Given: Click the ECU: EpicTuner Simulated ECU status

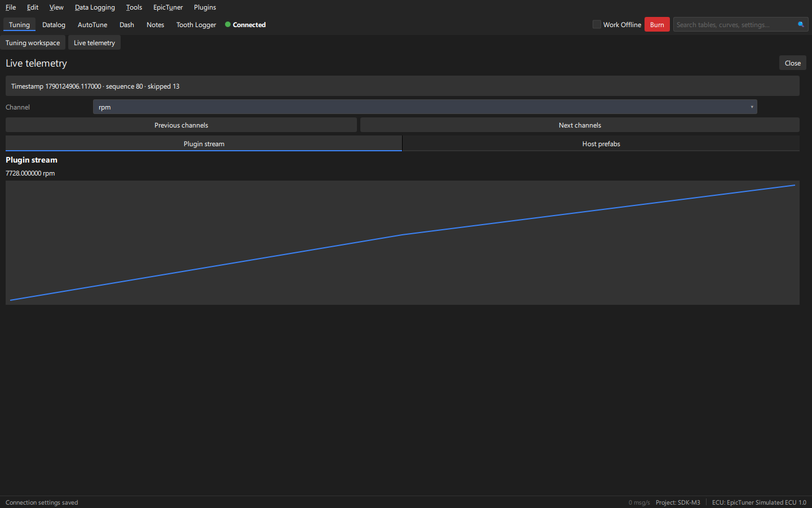Looking at the screenshot, I should (x=759, y=502).
